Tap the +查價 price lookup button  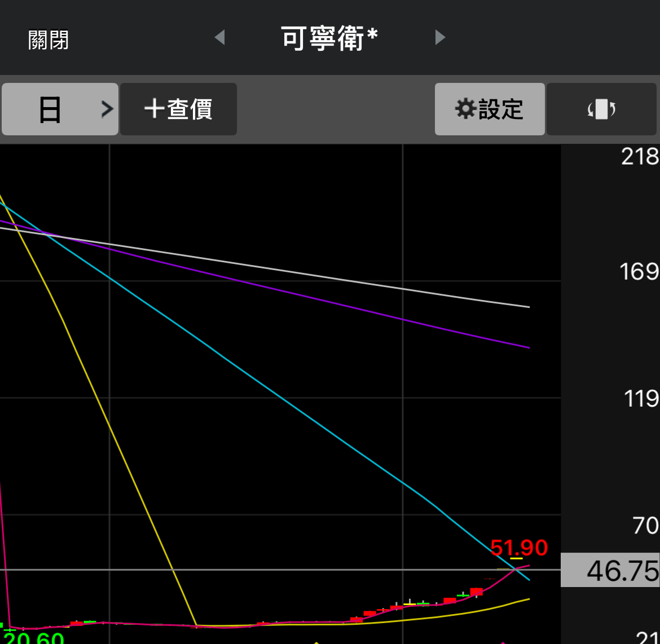[x=178, y=109]
